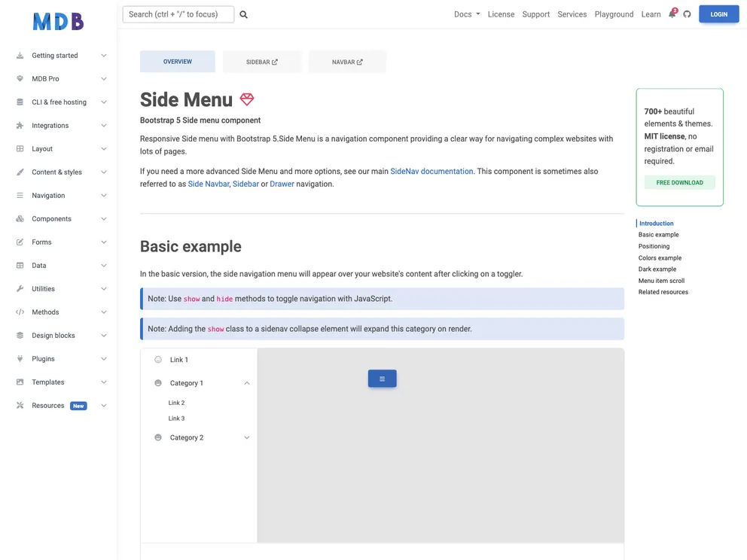The image size is (747, 560).
Task: Click the blue hamburger toggler in the demo
Action: [382, 379]
